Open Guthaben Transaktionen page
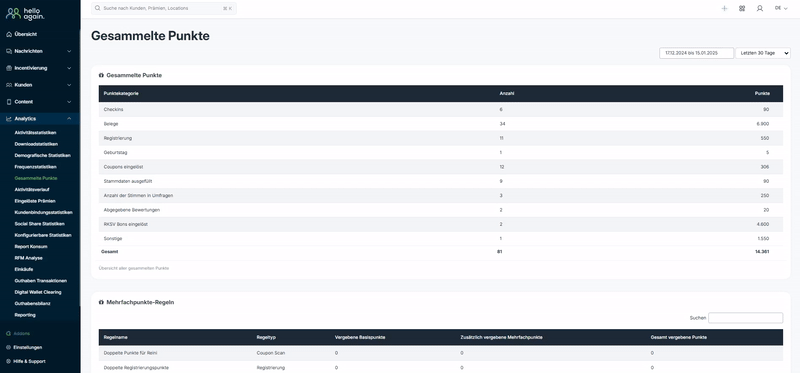The image size is (800, 373). click(41, 281)
